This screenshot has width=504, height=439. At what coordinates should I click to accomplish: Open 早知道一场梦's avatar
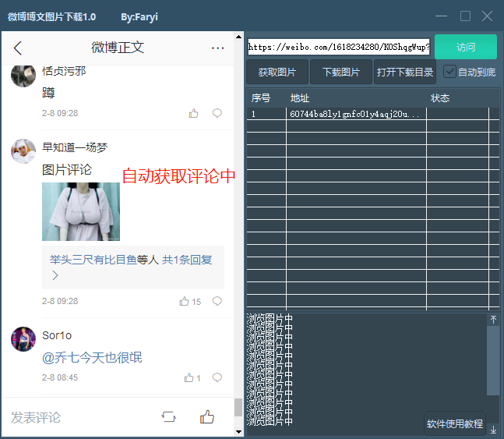pyautogui.click(x=23, y=151)
